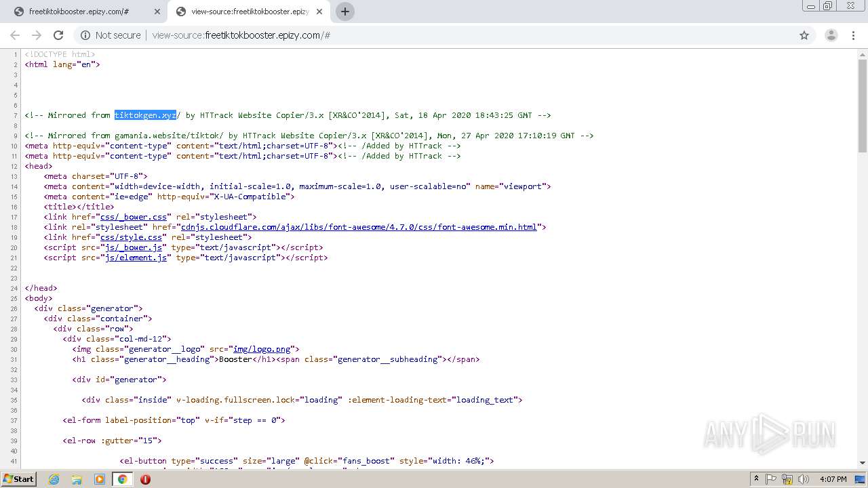Select the Chrome taskbar button
Image resolution: width=868 pixels, height=488 pixels.
122,479
